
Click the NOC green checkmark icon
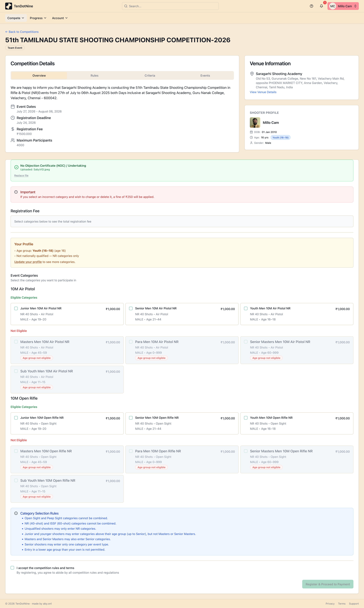(x=16, y=167)
